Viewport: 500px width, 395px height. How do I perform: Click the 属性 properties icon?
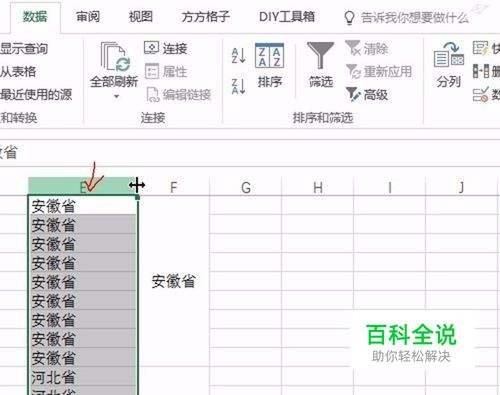152,71
